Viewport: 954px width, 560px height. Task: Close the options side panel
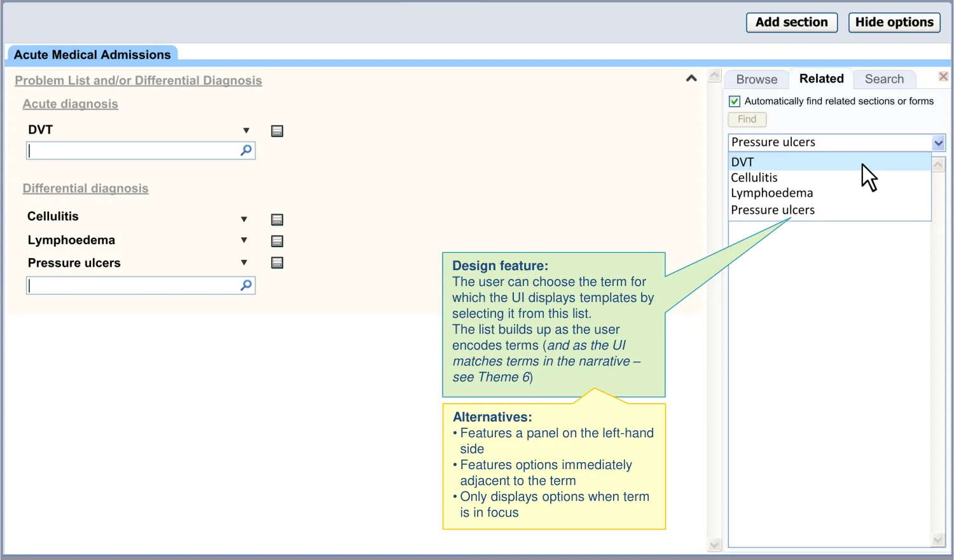point(943,77)
